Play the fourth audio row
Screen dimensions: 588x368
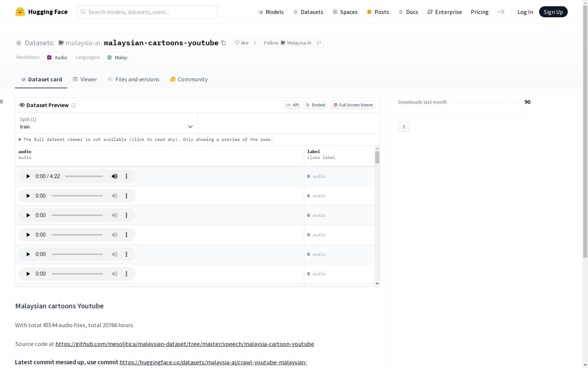tap(28, 235)
